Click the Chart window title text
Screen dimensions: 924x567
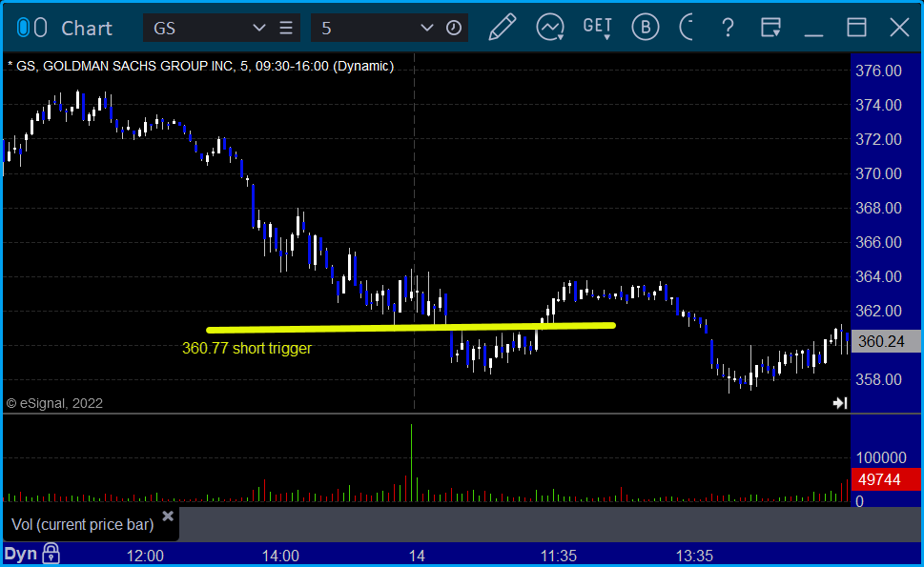[x=87, y=29]
